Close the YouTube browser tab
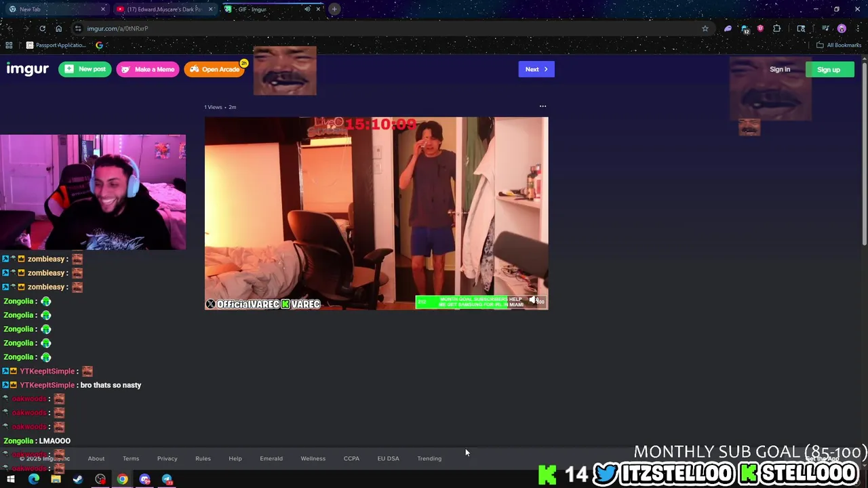The image size is (868, 488). pyautogui.click(x=211, y=9)
